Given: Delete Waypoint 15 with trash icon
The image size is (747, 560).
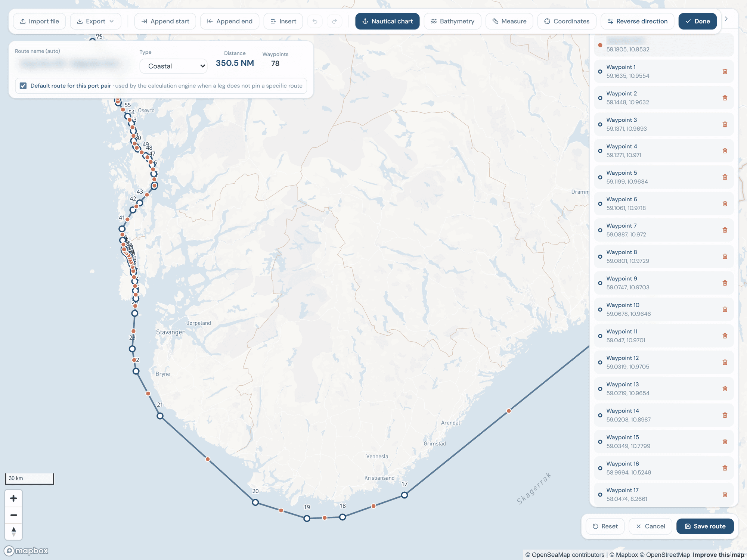Looking at the screenshot, I should click(725, 442).
